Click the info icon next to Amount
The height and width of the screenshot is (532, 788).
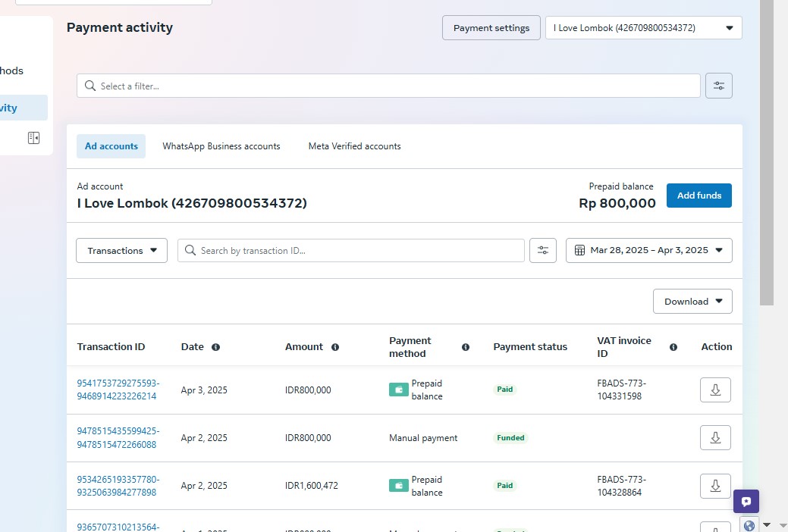[x=334, y=347]
